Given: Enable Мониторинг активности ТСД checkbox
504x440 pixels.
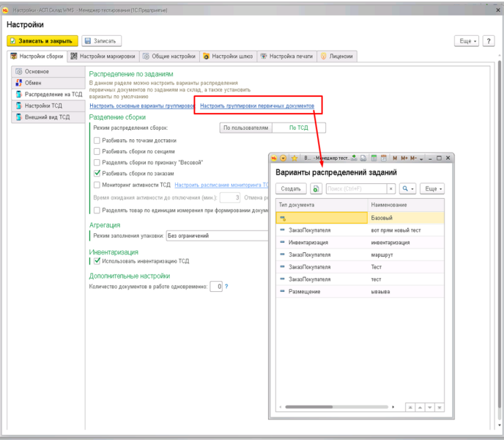Looking at the screenshot, I should (x=97, y=185).
